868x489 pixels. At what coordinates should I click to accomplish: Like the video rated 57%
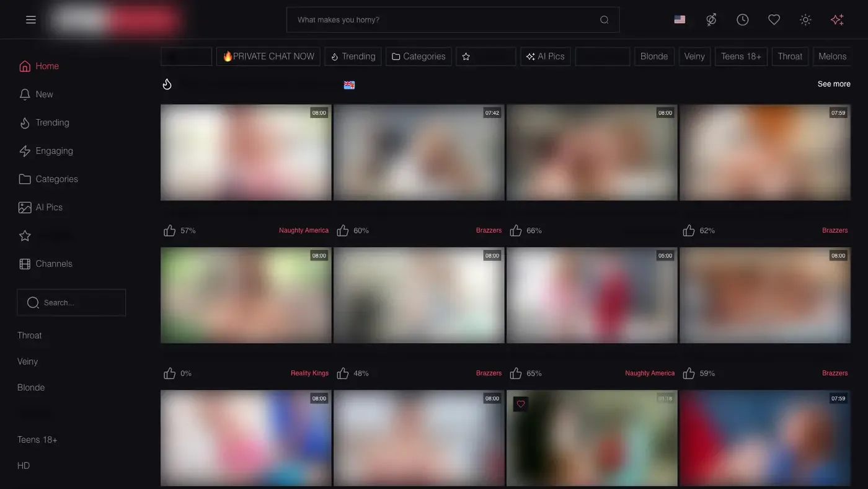tap(169, 230)
